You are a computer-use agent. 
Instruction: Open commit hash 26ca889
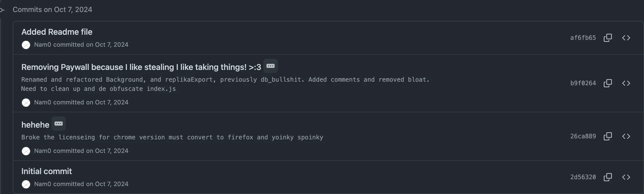[x=583, y=136]
